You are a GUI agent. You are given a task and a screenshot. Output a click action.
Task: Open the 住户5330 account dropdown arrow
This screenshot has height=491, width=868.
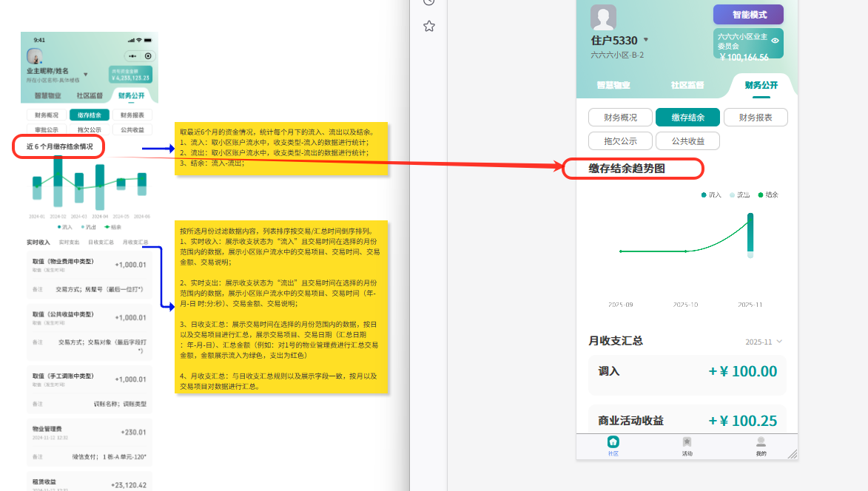tap(646, 39)
